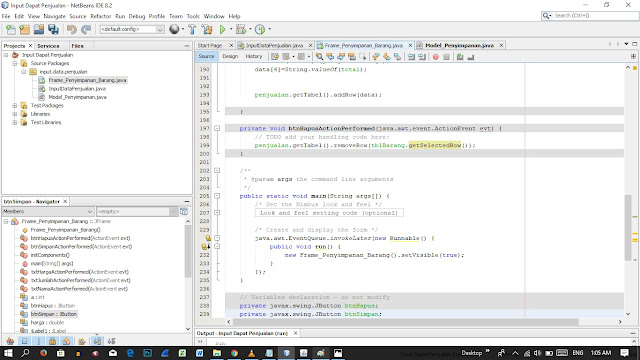Collapse the Input Dapat Penjualan project node
Image resolution: width=640 pixels, height=360 pixels.
[x=6, y=55]
